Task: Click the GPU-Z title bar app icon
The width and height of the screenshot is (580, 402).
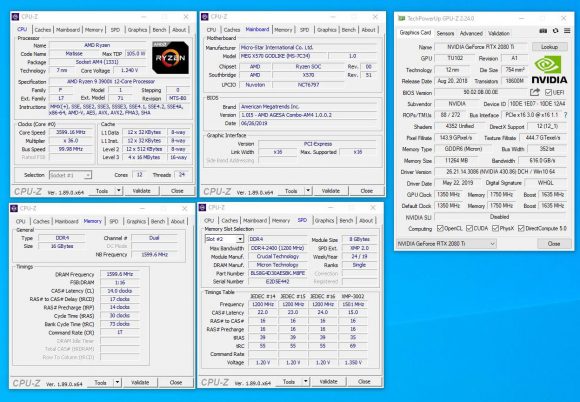Action: pyautogui.click(x=401, y=18)
